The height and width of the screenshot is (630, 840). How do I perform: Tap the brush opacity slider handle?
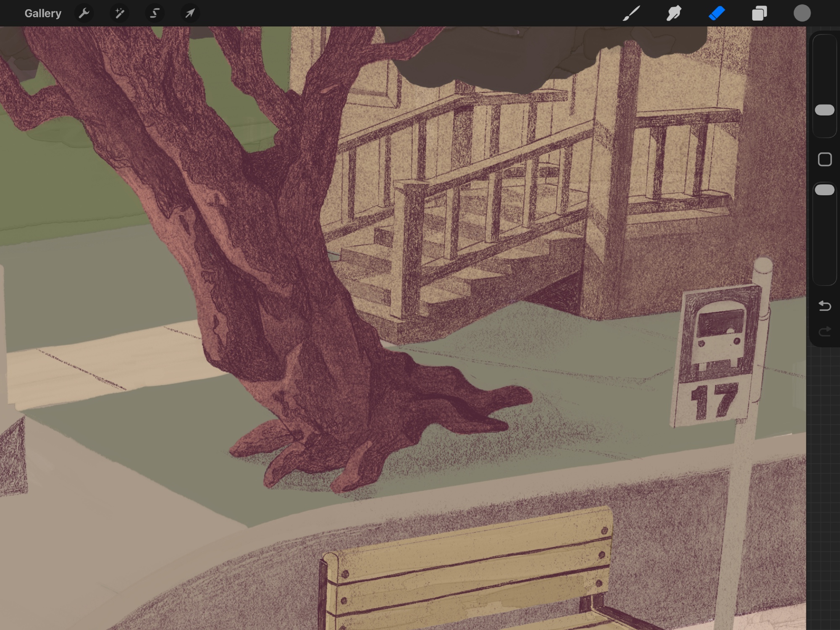[x=824, y=190]
